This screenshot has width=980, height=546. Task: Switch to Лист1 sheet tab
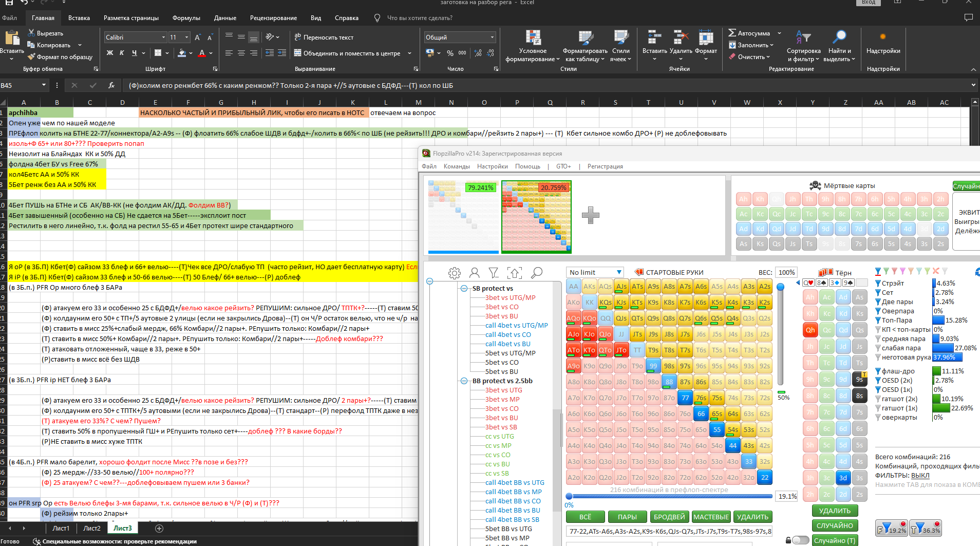pos(61,528)
